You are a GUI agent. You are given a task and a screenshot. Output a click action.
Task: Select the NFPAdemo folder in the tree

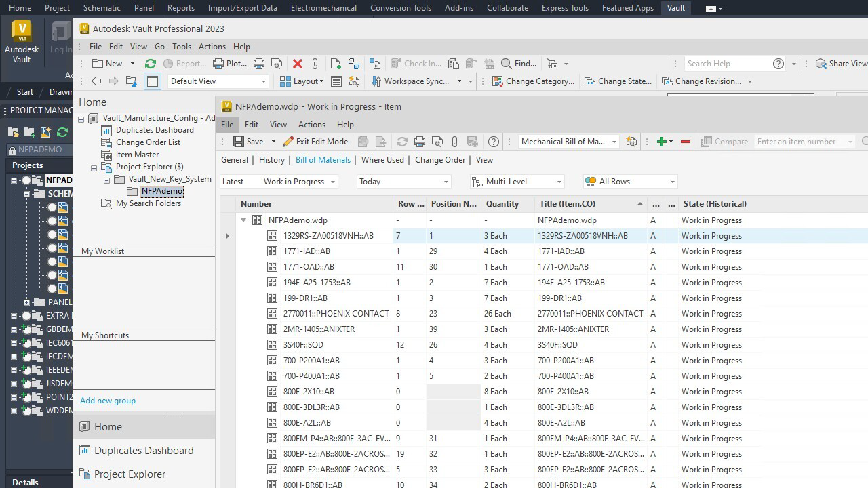(x=162, y=191)
